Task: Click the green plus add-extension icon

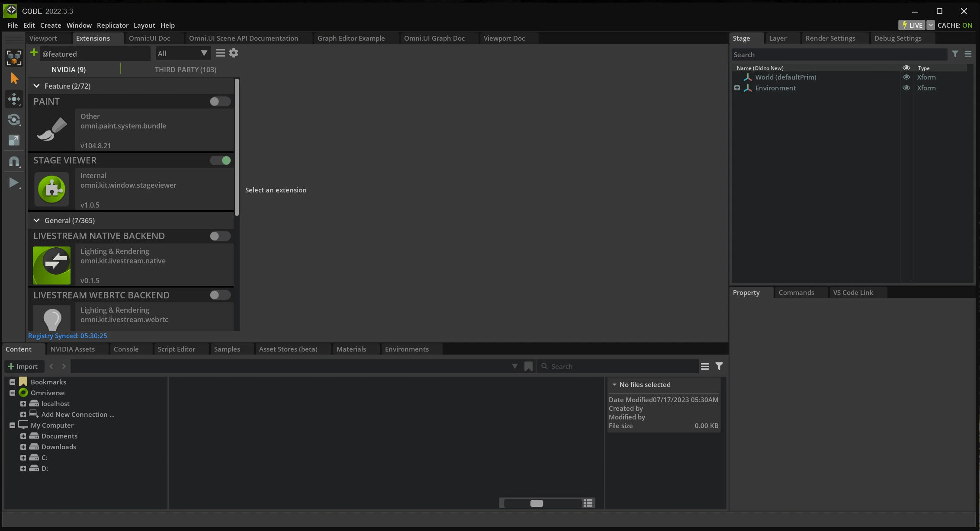Action: pyautogui.click(x=34, y=53)
